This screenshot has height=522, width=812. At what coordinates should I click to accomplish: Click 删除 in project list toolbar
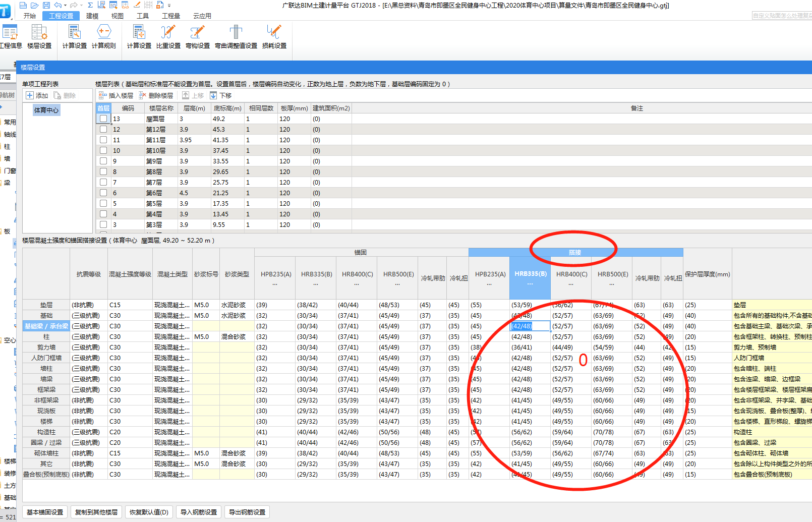65,95
